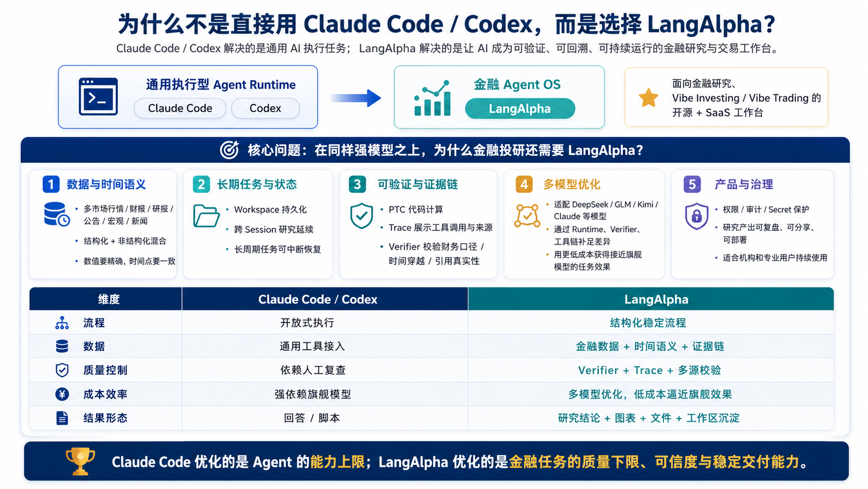Click the 金融数据 + 时间语义 + 证据链 cell

pos(650,347)
